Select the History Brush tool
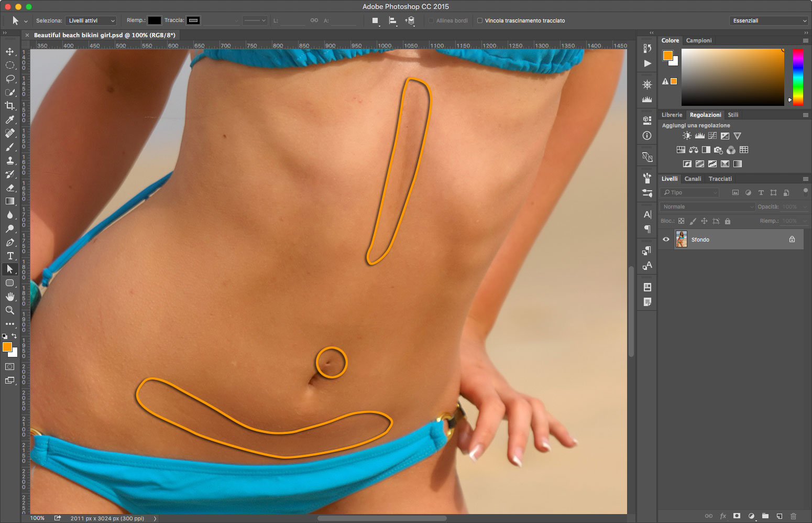 (x=9, y=174)
